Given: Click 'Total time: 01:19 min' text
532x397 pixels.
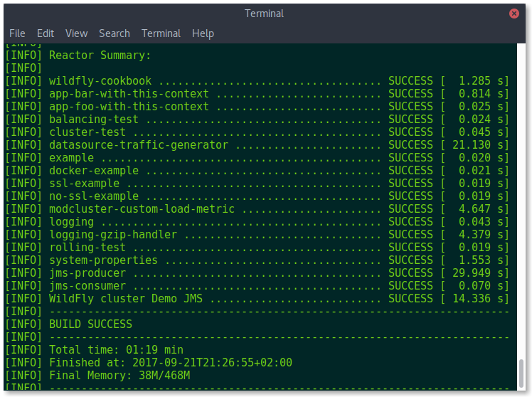Looking at the screenshot, I should coord(116,350).
